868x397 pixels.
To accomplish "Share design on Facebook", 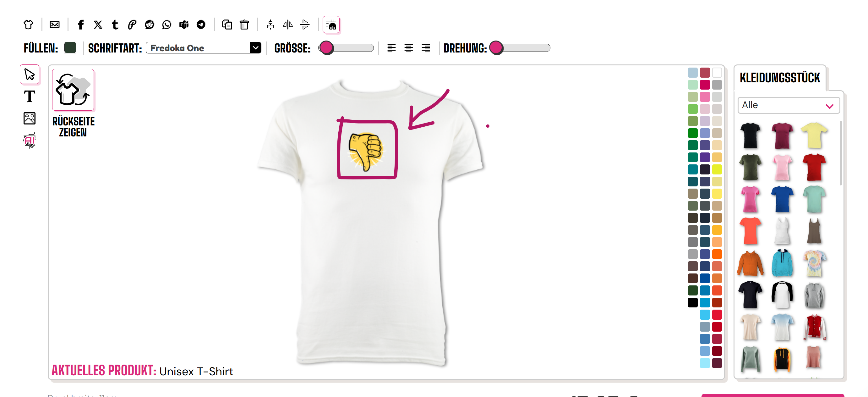I will coord(81,25).
